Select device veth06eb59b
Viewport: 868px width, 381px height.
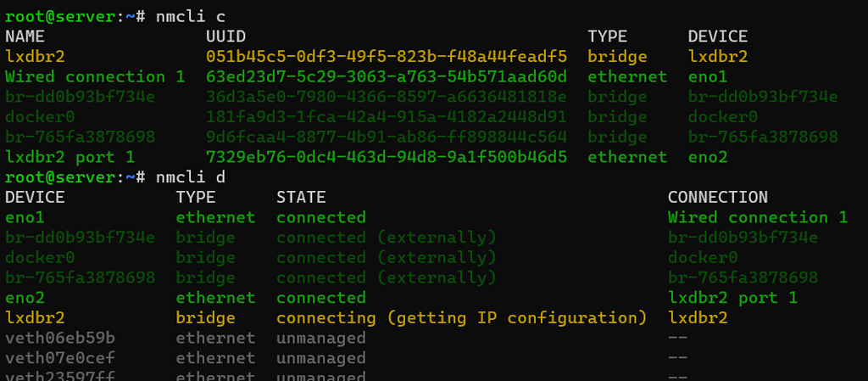pos(60,338)
